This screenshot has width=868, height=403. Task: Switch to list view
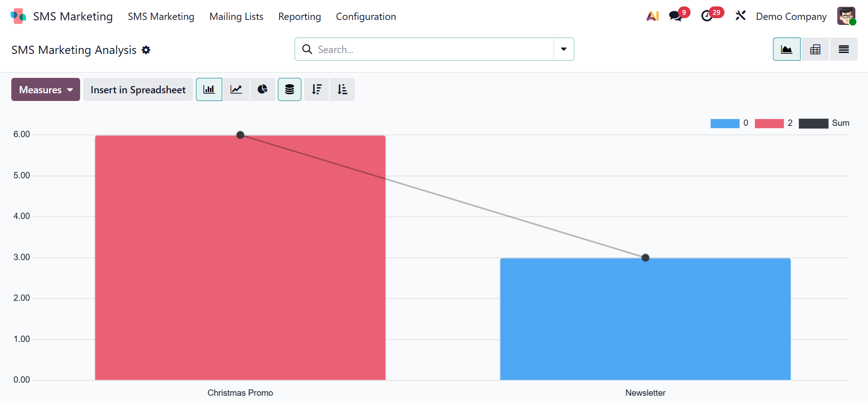coord(844,49)
